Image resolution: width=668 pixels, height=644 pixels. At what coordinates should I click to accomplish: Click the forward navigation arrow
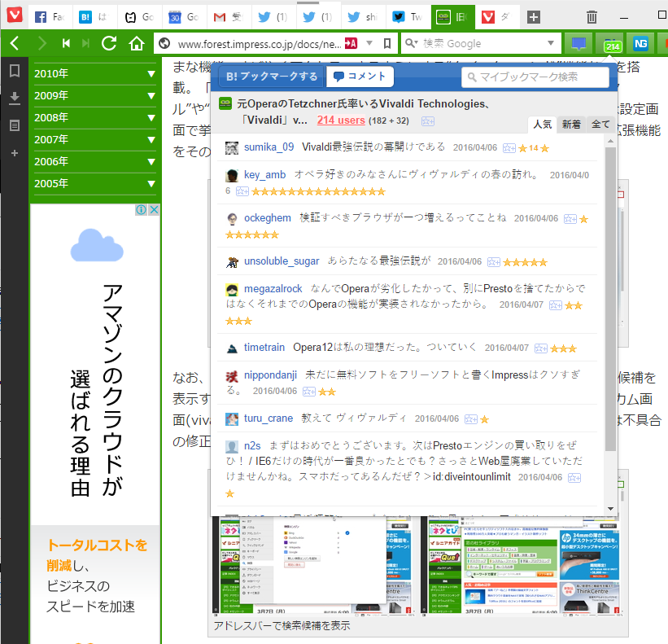pyautogui.click(x=41, y=43)
